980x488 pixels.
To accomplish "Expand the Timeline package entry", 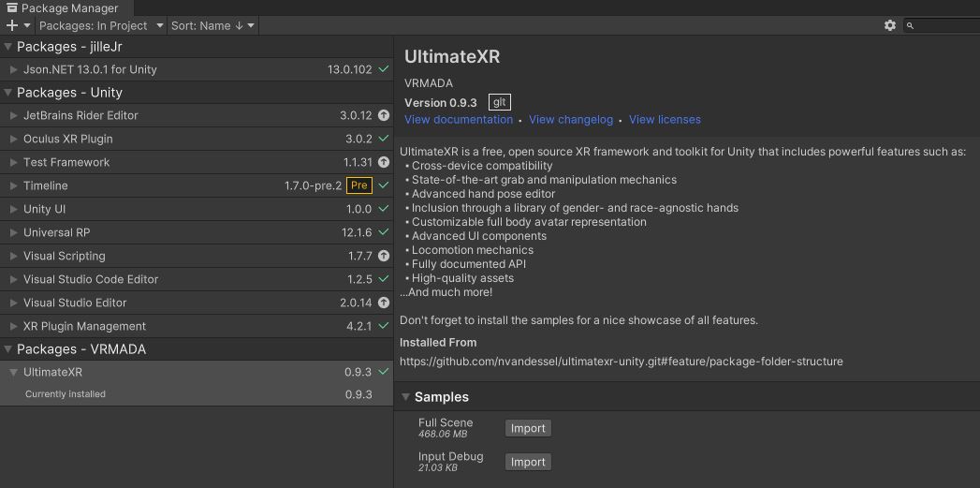I will (14, 185).
